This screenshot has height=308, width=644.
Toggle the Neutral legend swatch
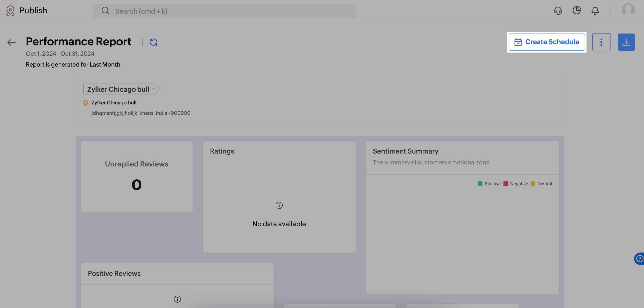click(x=533, y=184)
